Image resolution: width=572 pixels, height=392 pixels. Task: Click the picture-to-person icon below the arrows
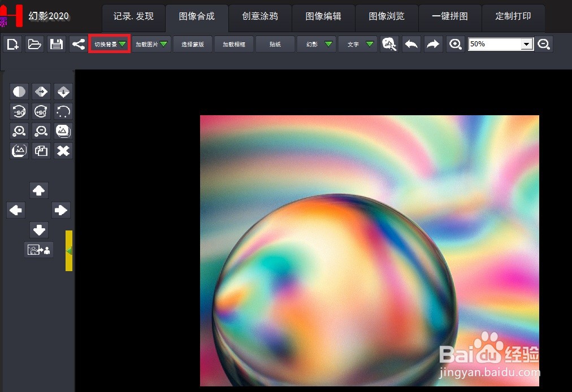pos(38,250)
